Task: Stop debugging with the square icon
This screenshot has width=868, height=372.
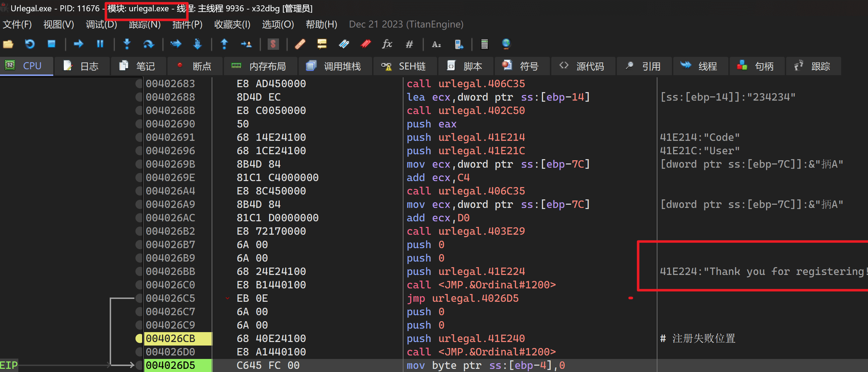Action: [51, 44]
